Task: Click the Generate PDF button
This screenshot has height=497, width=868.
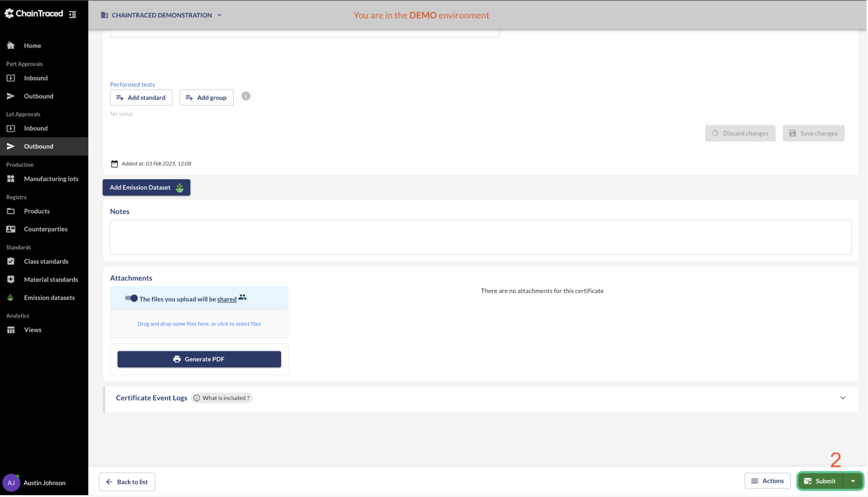Action: tap(199, 359)
